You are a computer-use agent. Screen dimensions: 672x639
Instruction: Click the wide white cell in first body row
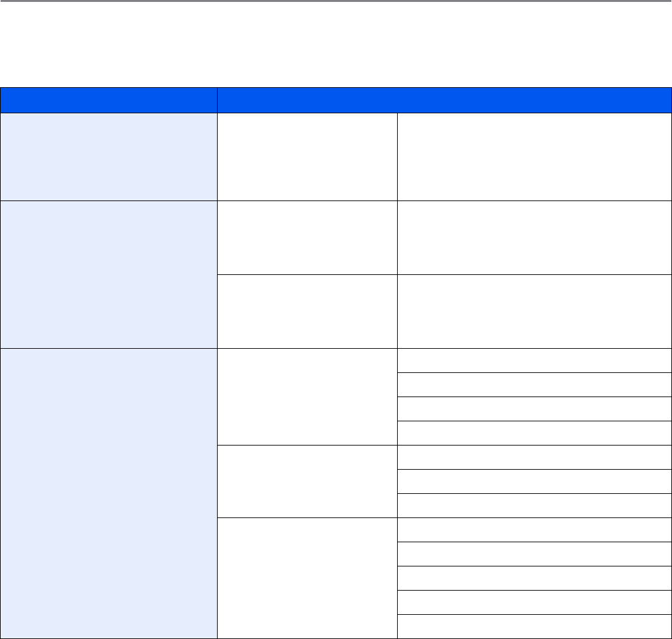coord(534,157)
